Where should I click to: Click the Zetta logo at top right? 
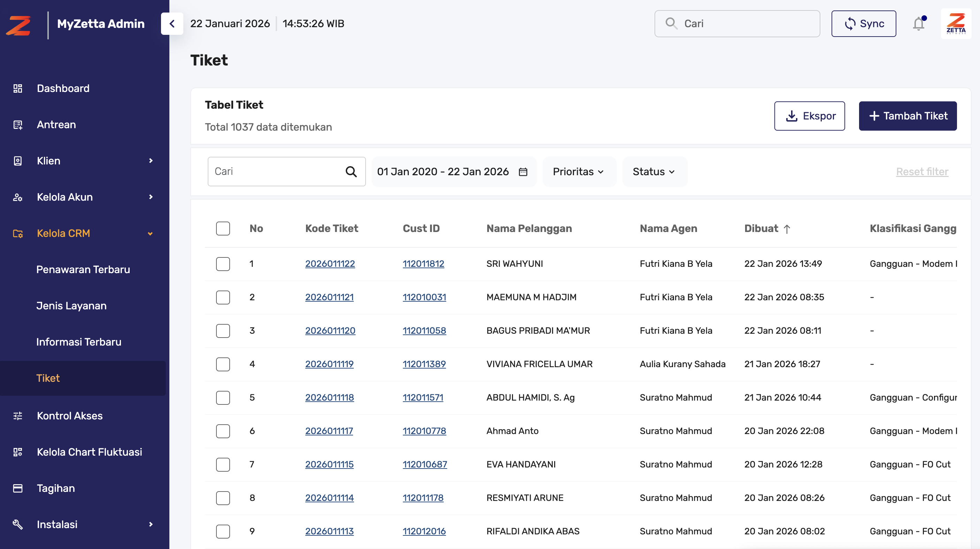[956, 24]
